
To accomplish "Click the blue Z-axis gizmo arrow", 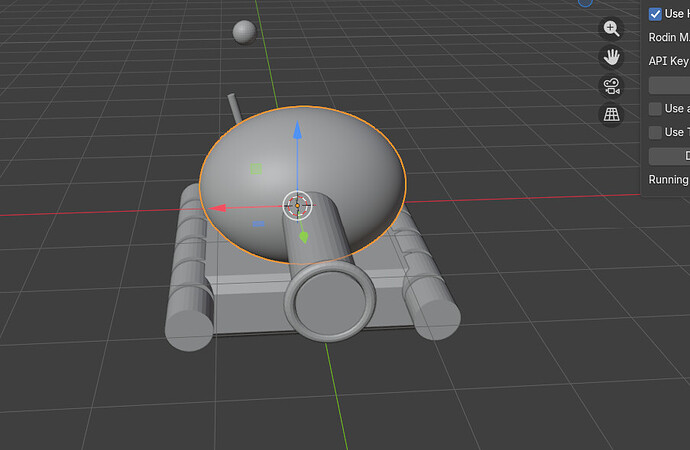I will click(x=297, y=130).
